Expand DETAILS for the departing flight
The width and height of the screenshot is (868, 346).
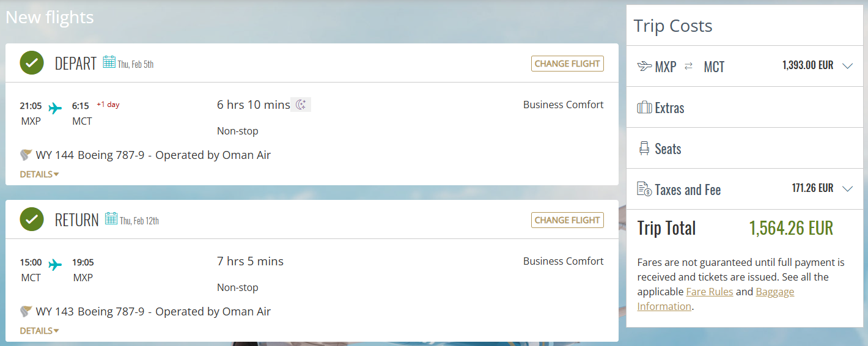39,174
